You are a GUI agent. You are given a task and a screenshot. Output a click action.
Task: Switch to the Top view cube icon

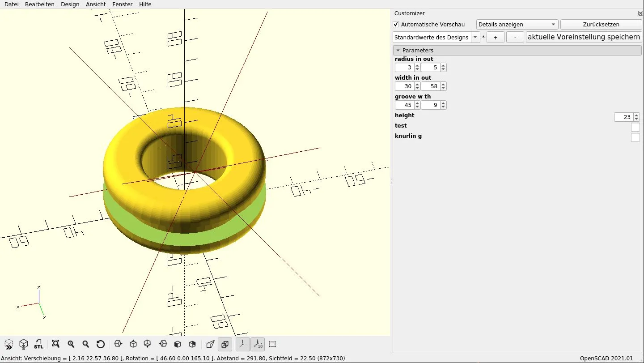pyautogui.click(x=133, y=344)
